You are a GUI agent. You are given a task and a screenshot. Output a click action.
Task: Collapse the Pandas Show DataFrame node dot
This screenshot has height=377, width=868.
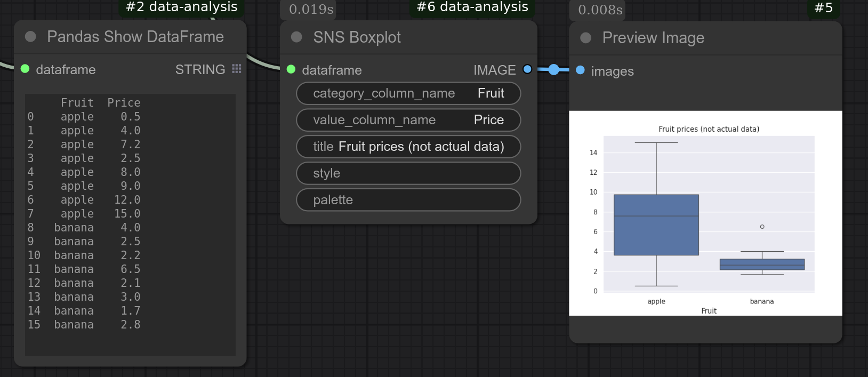(30, 36)
